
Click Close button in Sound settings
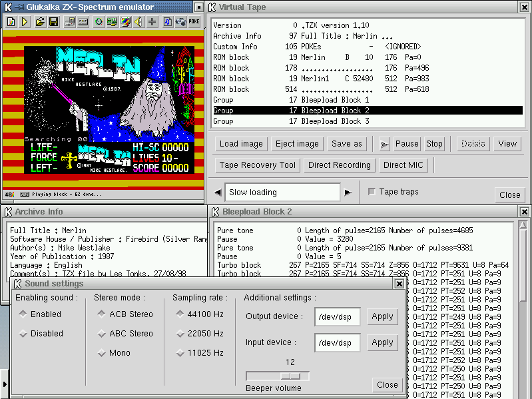pyautogui.click(x=387, y=385)
